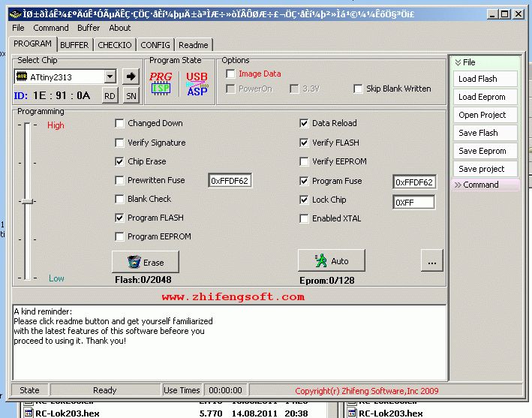Viewport: 532px width, 418px height.
Task: Click the programming speed slider handle
Action: [x=27, y=201]
